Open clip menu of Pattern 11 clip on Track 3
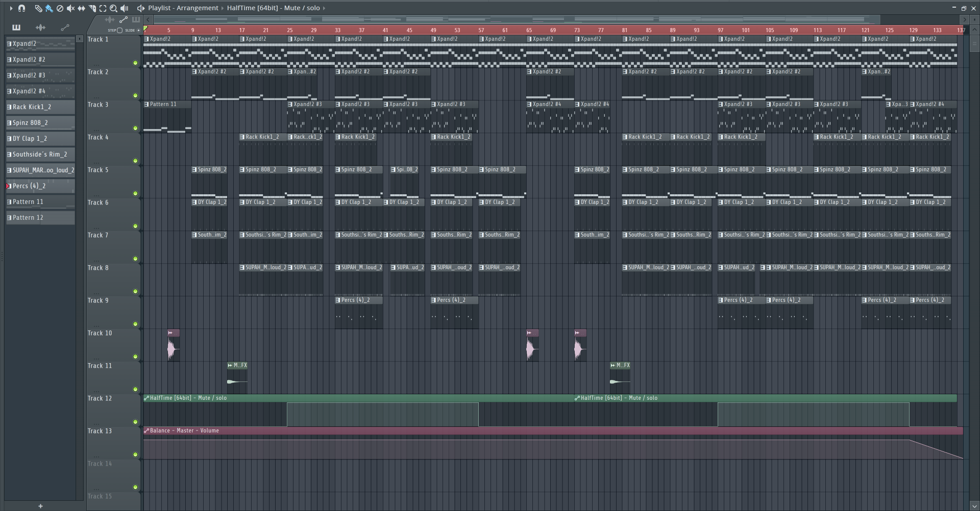Viewport: 980px width, 511px height. point(146,105)
